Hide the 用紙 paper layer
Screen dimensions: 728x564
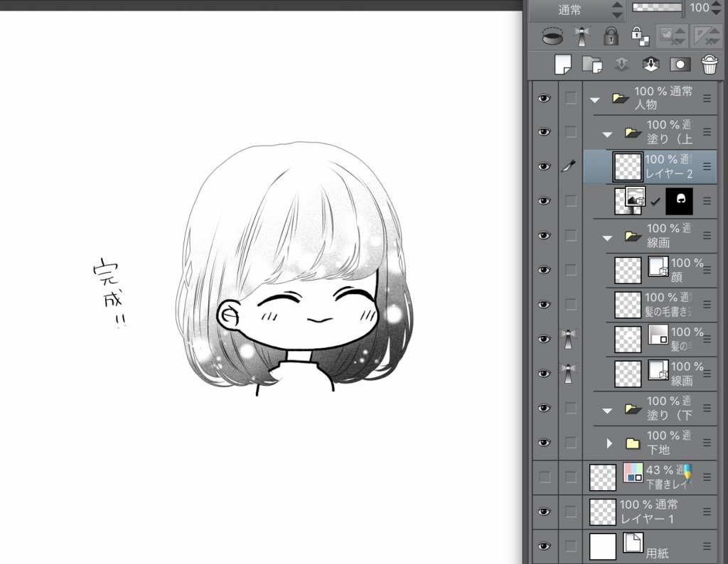[x=545, y=546]
